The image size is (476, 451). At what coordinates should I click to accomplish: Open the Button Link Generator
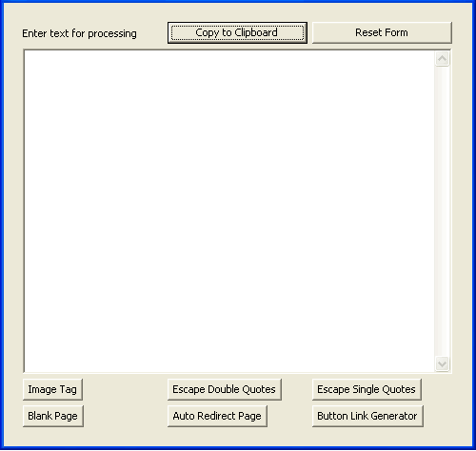coord(367,416)
